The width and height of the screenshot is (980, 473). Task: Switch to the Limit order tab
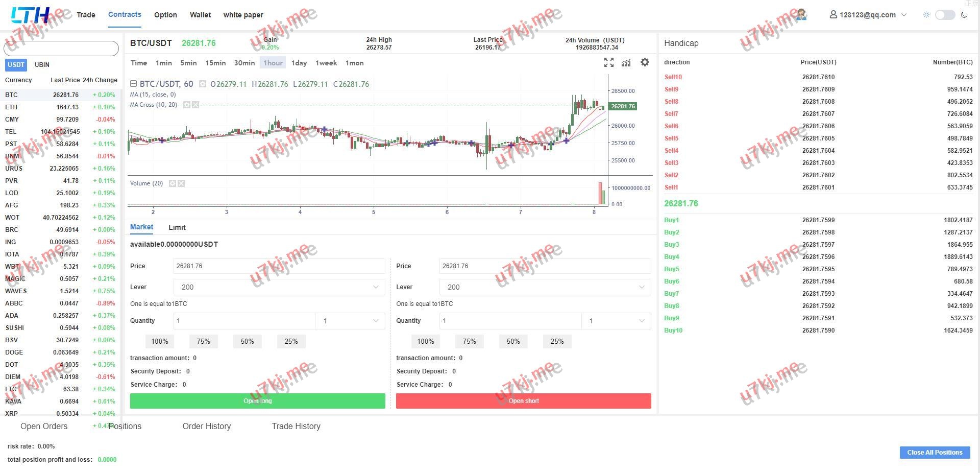[x=177, y=227]
